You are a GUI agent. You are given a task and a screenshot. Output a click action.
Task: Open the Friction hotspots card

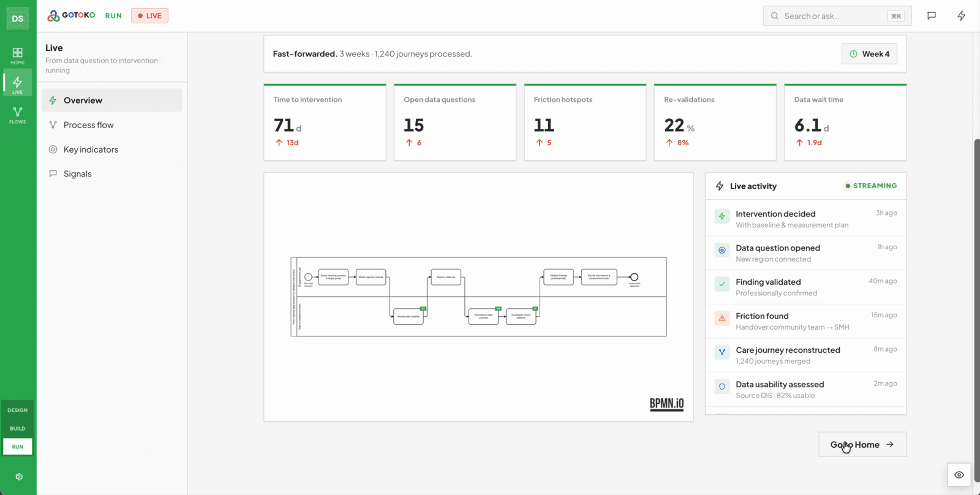click(585, 123)
